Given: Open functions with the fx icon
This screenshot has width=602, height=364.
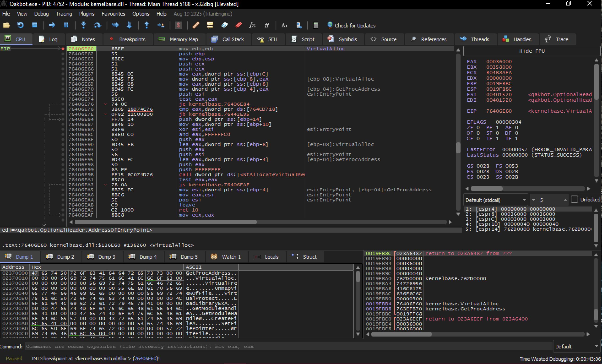Looking at the screenshot, I should (x=252, y=25).
